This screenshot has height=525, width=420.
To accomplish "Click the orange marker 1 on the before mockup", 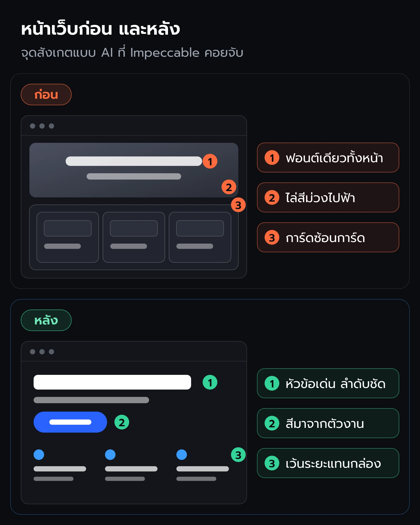I will click(x=210, y=161).
